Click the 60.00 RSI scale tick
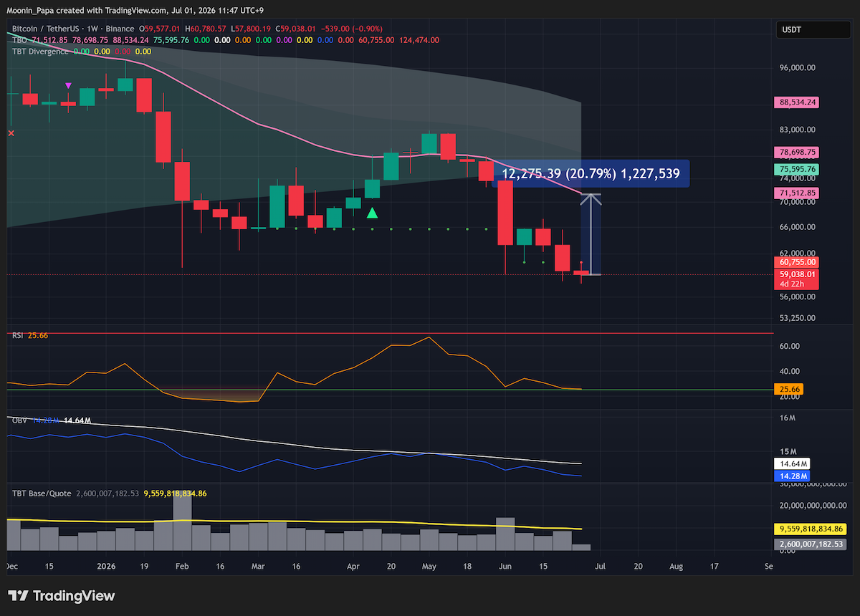Viewport: 860px width, 616px height. (x=788, y=346)
